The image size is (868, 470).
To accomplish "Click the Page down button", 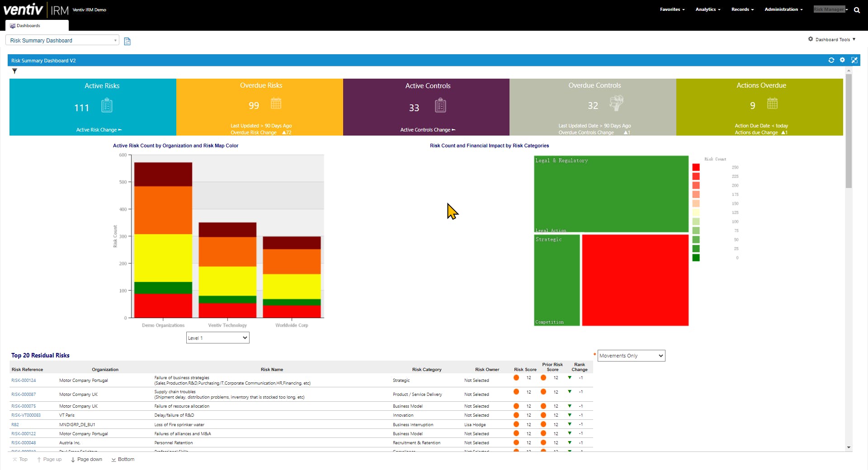I will point(86,460).
